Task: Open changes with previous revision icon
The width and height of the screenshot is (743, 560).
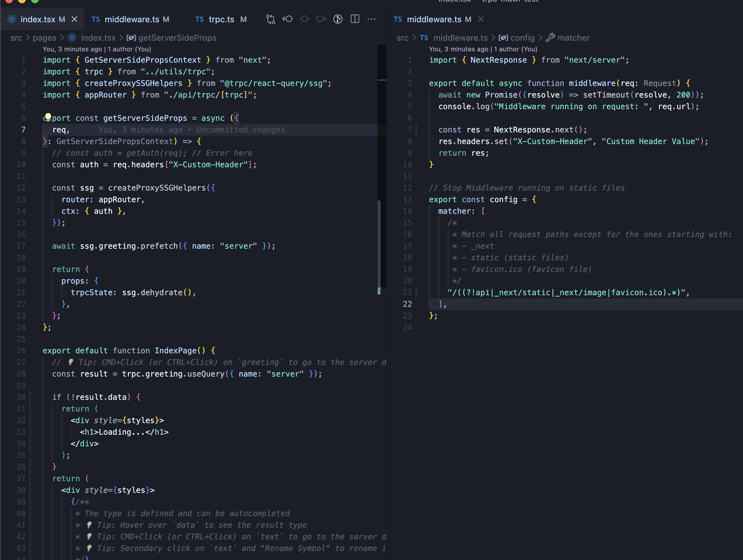Action: [288, 19]
